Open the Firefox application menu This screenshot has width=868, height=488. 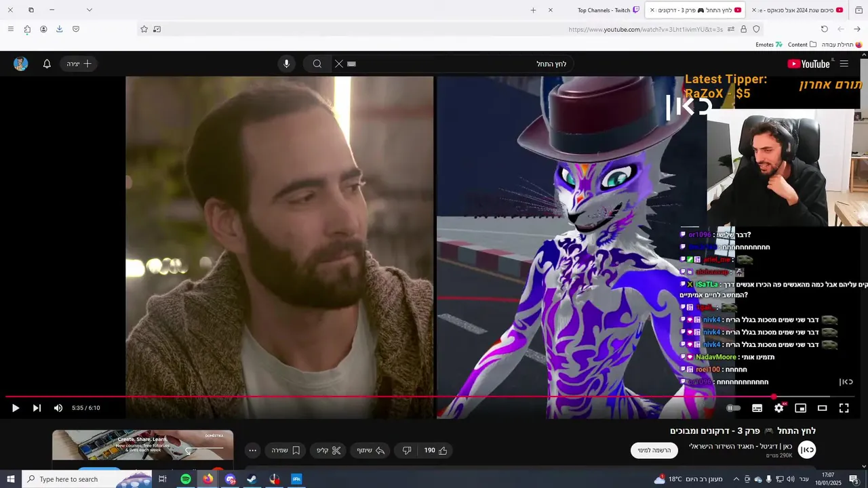click(10, 29)
